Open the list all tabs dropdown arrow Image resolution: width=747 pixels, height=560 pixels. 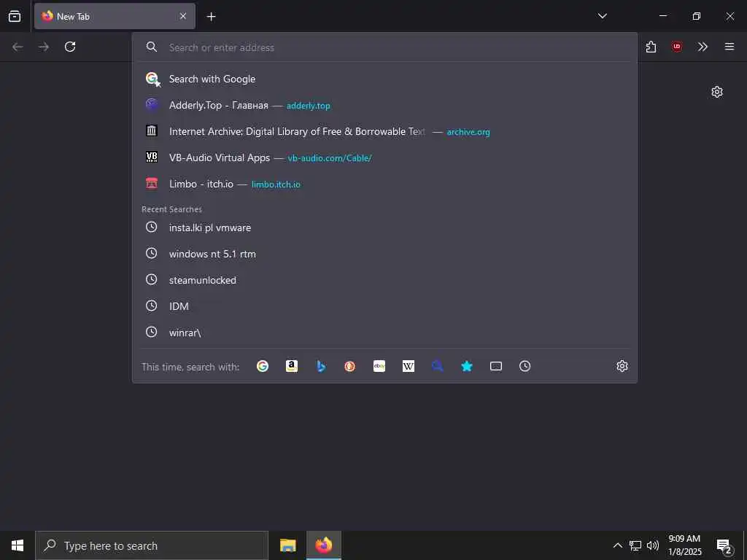coord(602,16)
